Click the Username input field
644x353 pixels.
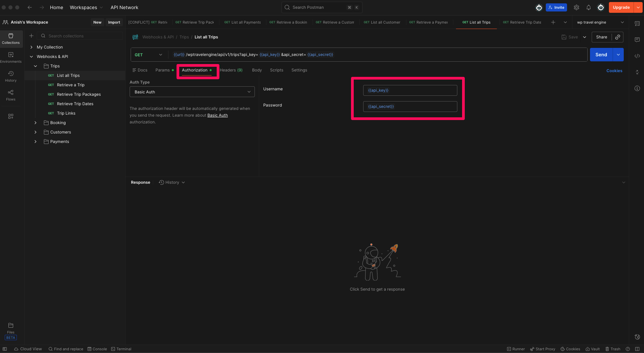point(410,90)
